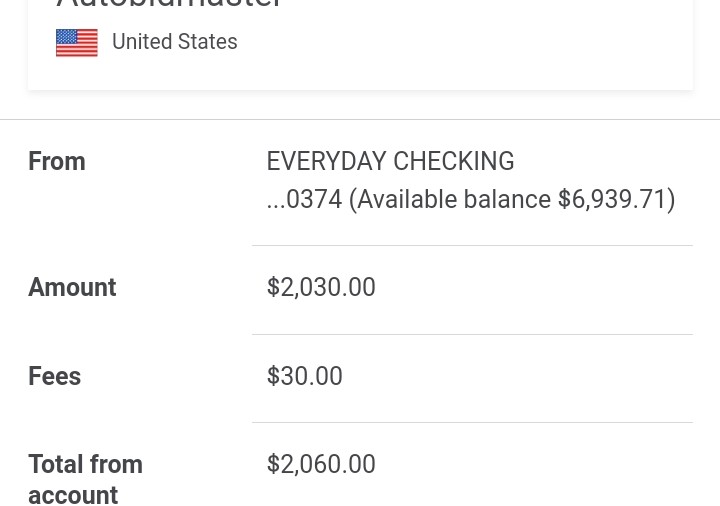Click the divider line between From and Amount rows
The width and height of the screenshot is (720, 506).
472,246
